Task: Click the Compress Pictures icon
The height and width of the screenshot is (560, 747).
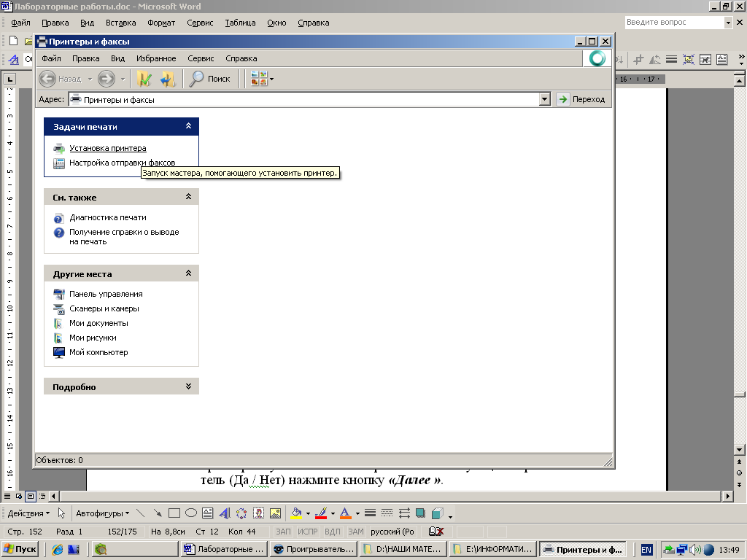Action: 689,60
